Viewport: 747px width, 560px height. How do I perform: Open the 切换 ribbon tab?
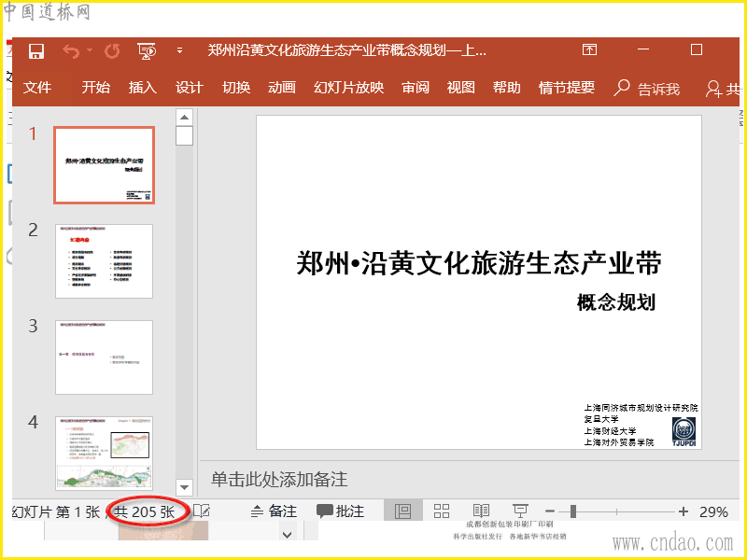click(236, 88)
